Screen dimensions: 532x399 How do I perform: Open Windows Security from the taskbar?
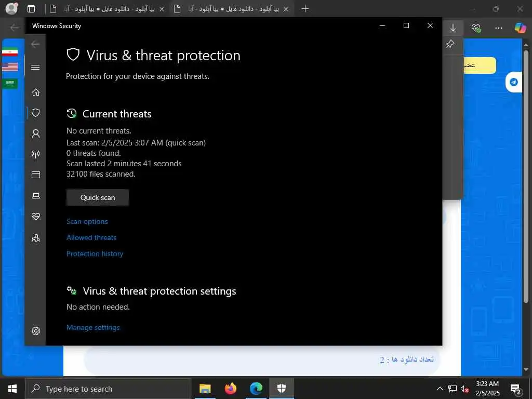[281, 389]
